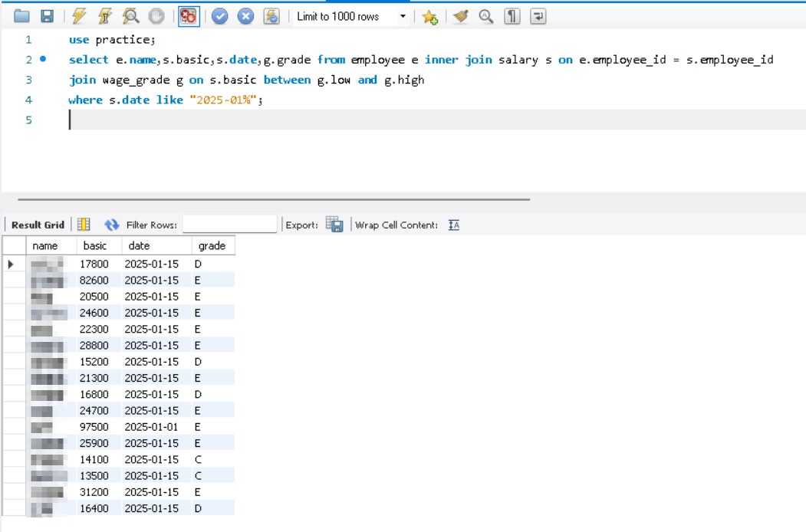Click the Commit checkmark icon
Image resolution: width=806 pixels, height=532 pixels.
pos(220,16)
